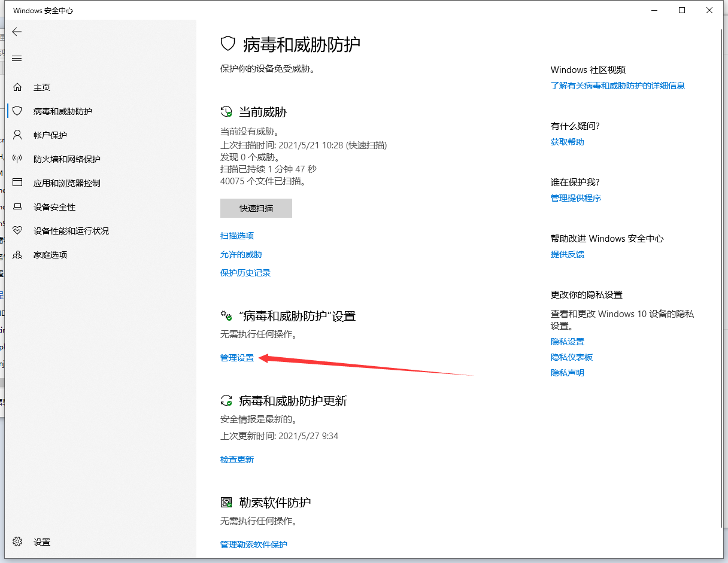Click the family icon for 家庭选项
The image size is (728, 563).
(x=17, y=255)
